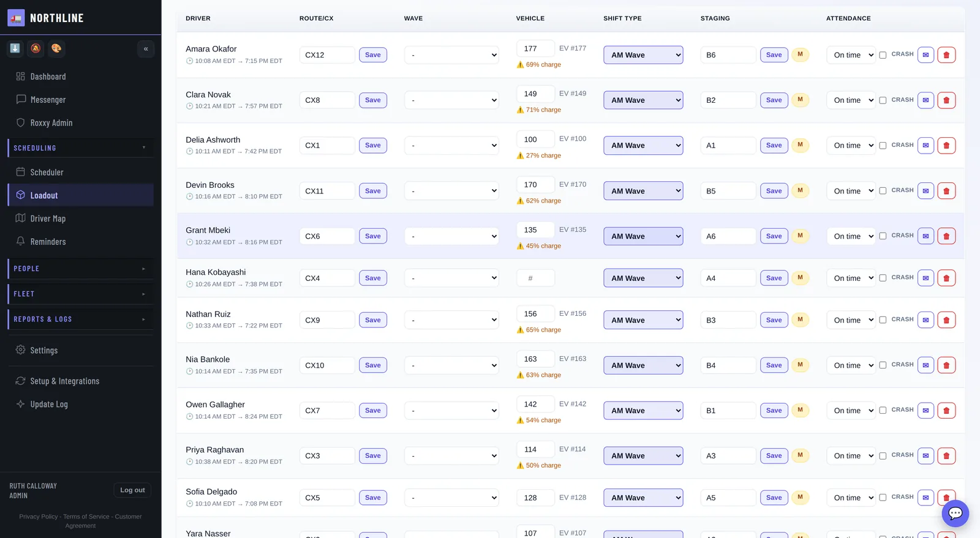Expand the Fleet sidebar section
This screenshot has height=538, width=980.
81,294
